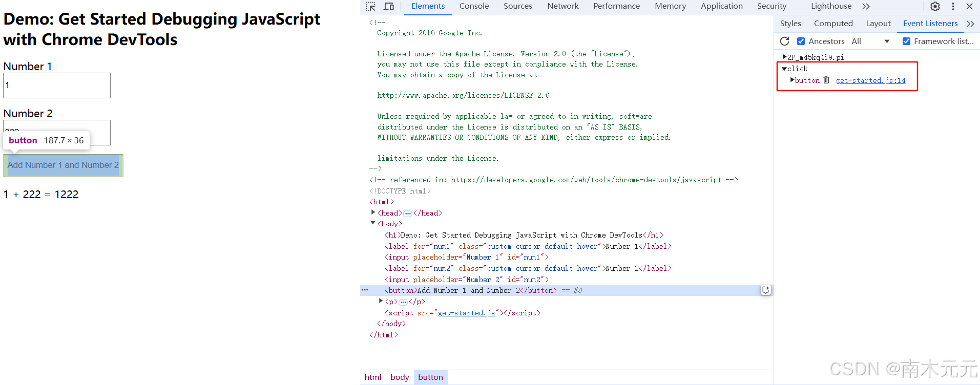Open the Network tab
The image size is (980, 385).
(562, 6)
